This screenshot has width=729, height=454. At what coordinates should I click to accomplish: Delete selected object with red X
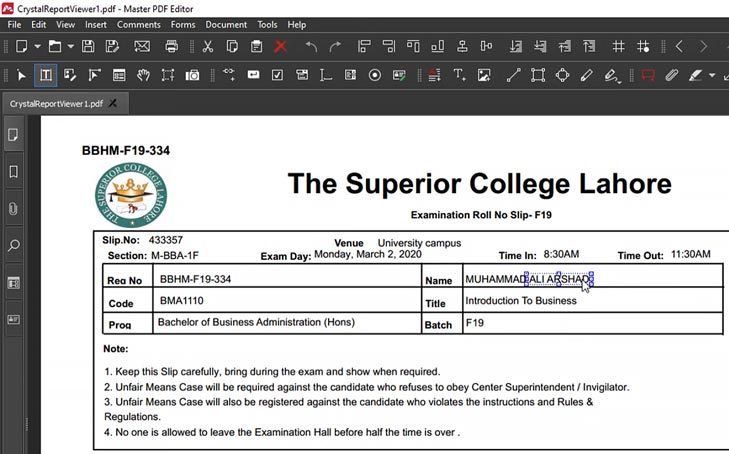pyautogui.click(x=280, y=46)
